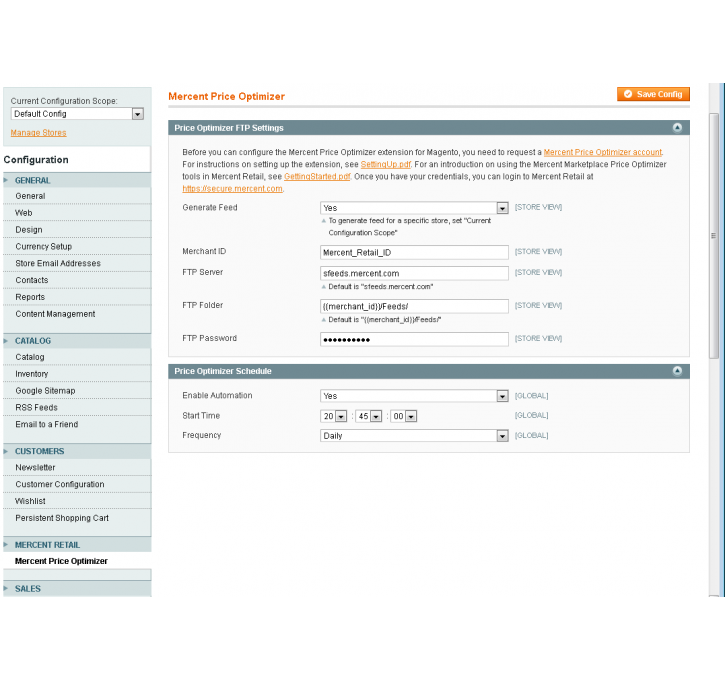Collapse the Price Optimizer FTP Settings section

tap(677, 128)
